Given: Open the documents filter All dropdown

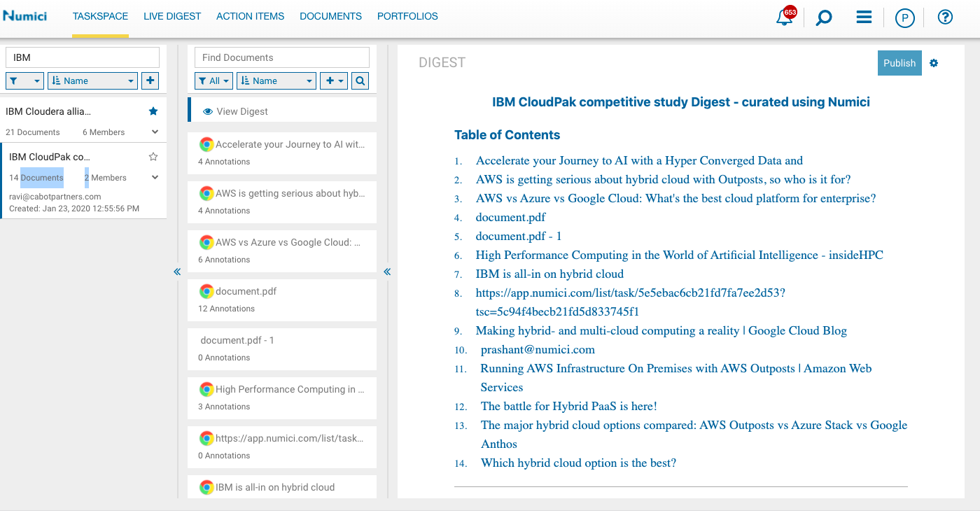Looking at the screenshot, I should tap(213, 80).
